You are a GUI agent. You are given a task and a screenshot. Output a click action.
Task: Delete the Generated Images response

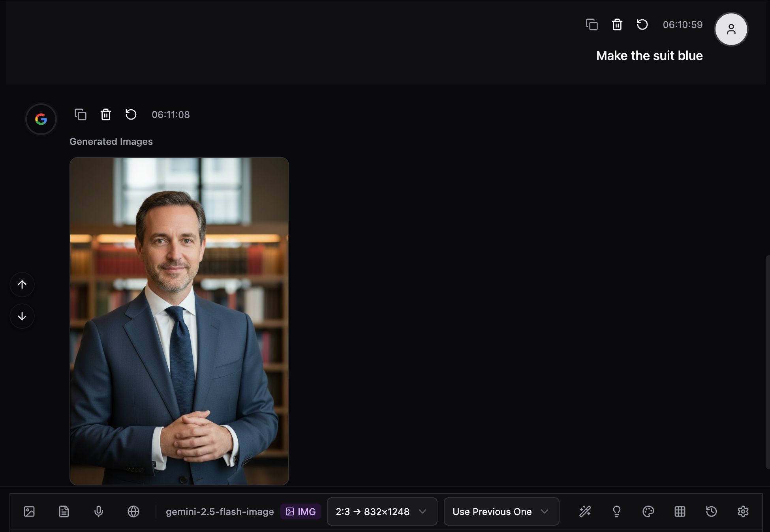[106, 114]
